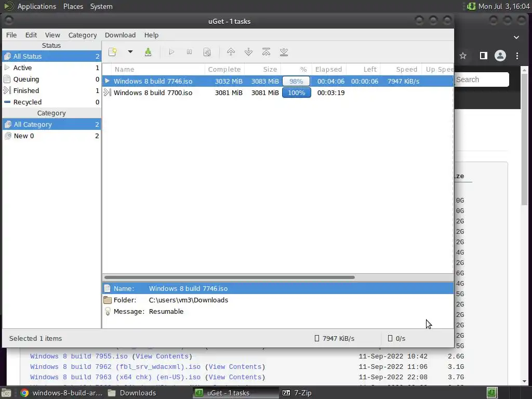Select the New 0 category
The height and width of the screenshot is (399, 532).
point(51,136)
